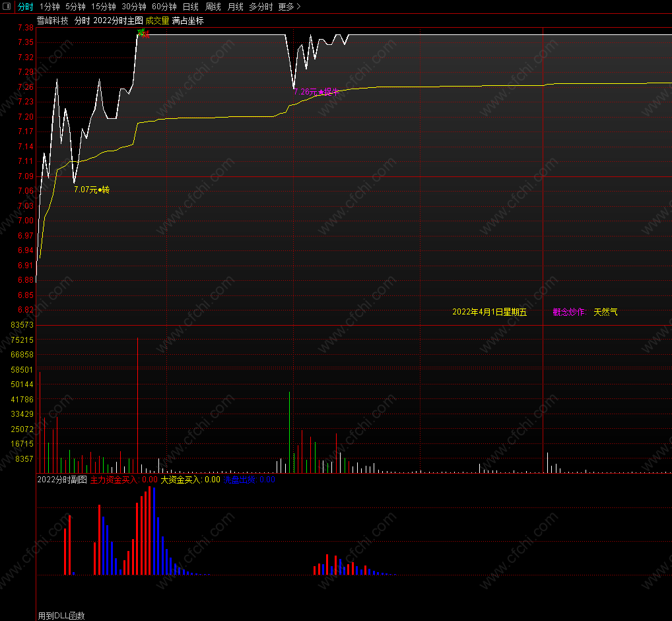Switch to the 分时 tab
The width and height of the screenshot is (672, 621).
(x=25, y=7)
